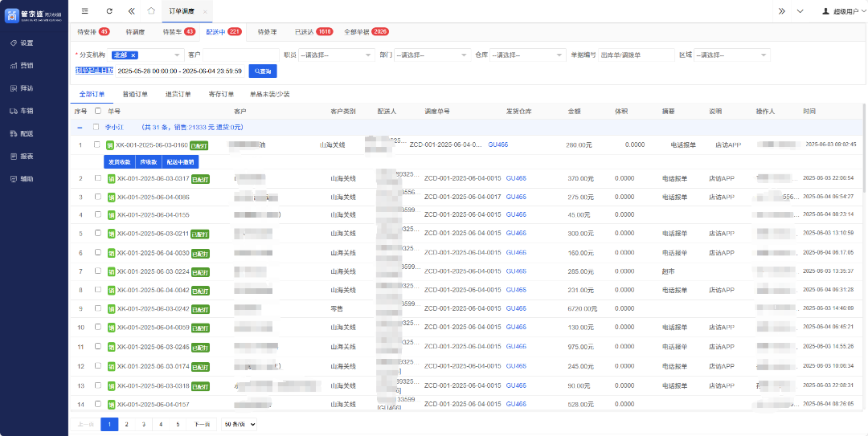
Task: Click the home icon in tab bar
Action: point(152,11)
